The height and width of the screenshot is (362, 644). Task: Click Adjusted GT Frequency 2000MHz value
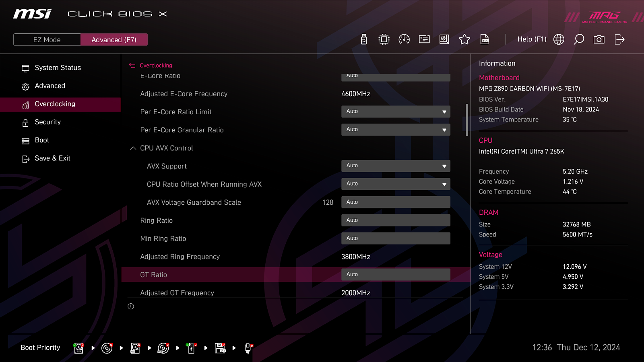tap(356, 293)
